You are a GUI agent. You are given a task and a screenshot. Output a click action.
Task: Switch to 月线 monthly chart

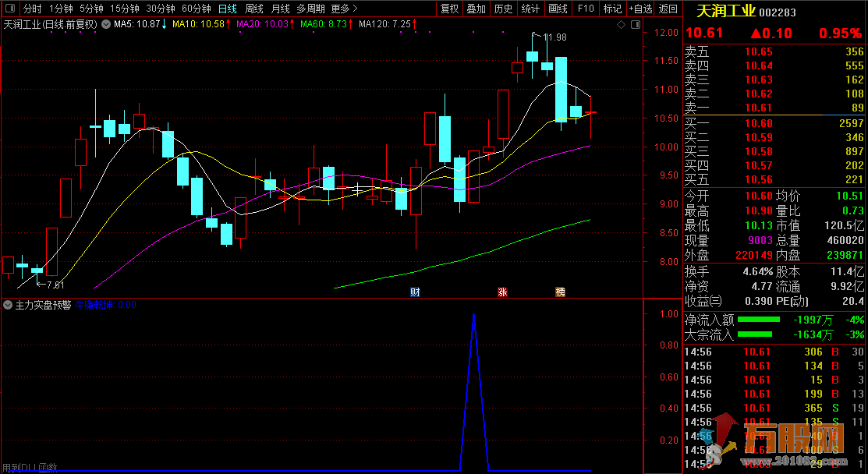pyautogui.click(x=281, y=9)
